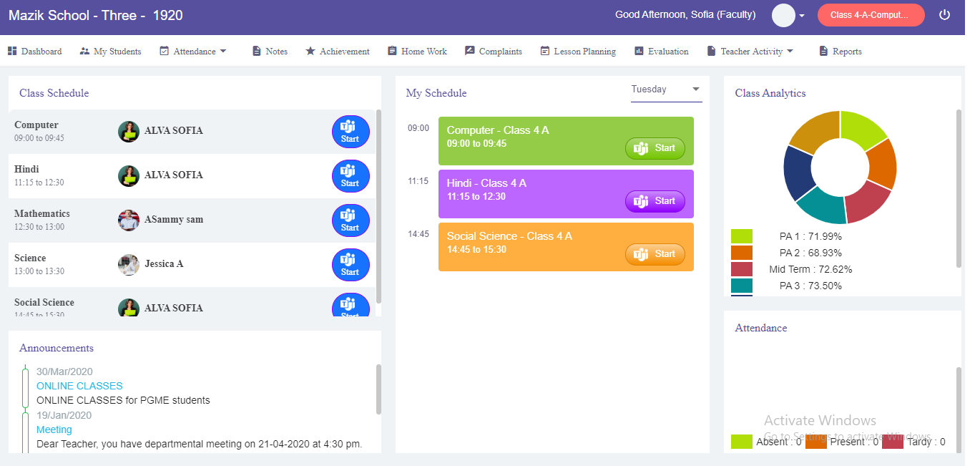Click the Dashboard grid icon
Viewport: 980px width, 466px height.
(12, 51)
